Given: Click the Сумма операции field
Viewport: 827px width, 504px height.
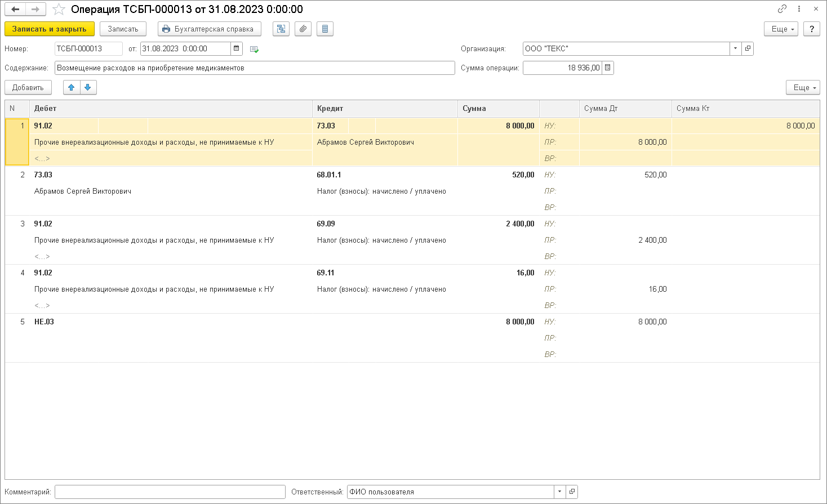Looking at the screenshot, I should click(562, 68).
